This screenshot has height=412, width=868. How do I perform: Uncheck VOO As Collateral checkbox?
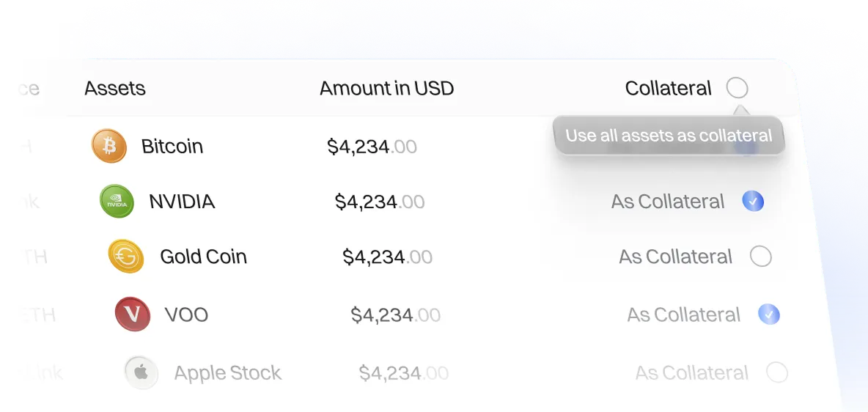point(768,314)
